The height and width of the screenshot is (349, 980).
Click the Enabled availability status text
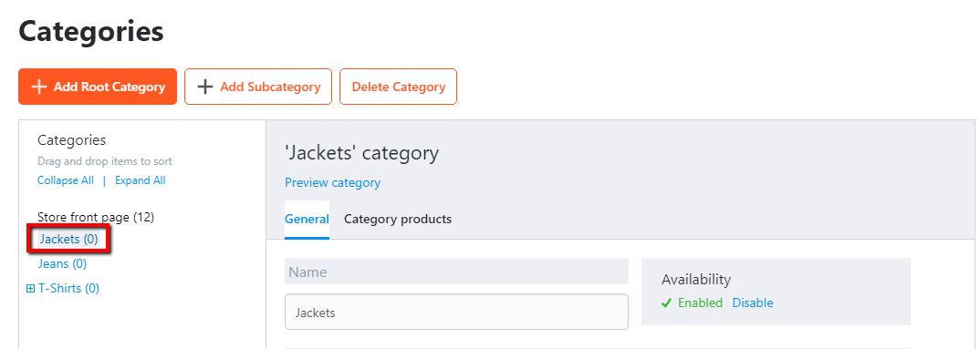(x=700, y=303)
